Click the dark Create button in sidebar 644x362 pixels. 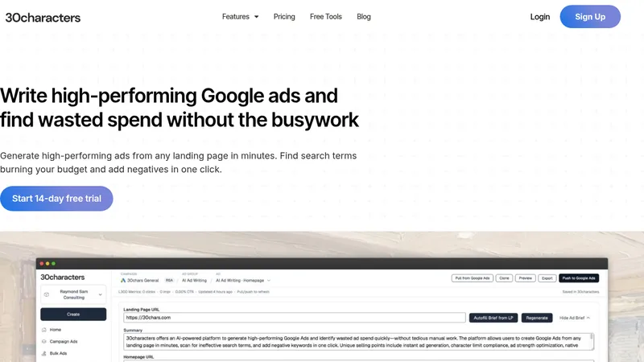(73, 315)
